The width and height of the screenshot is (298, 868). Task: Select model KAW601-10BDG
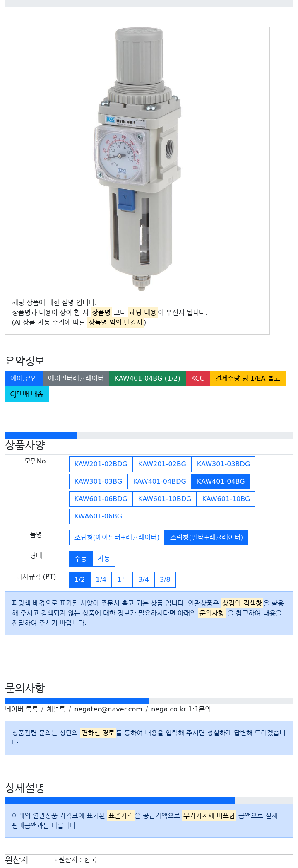click(x=165, y=499)
